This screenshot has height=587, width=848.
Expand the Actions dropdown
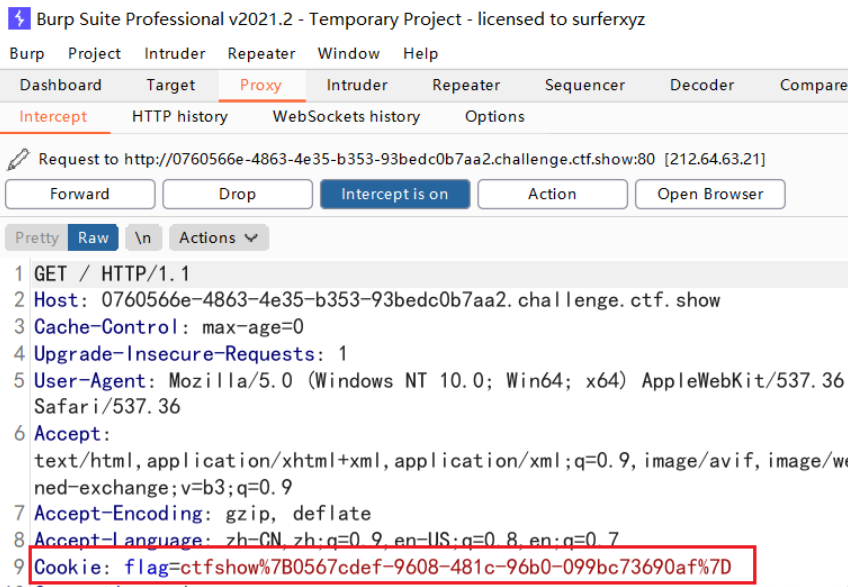(218, 238)
